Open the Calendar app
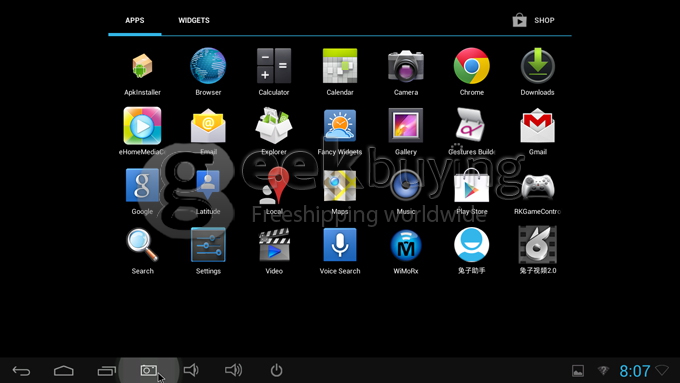The image size is (680, 383). [340, 66]
